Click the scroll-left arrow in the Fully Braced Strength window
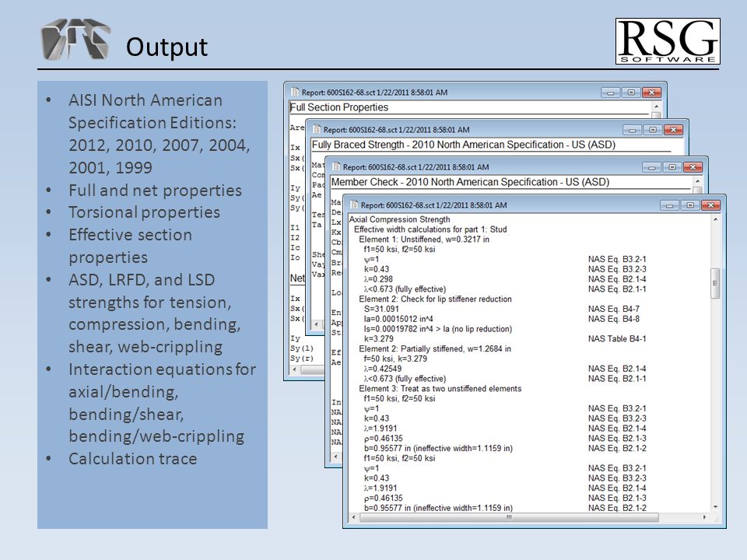This screenshot has height=560, width=747. [x=317, y=324]
